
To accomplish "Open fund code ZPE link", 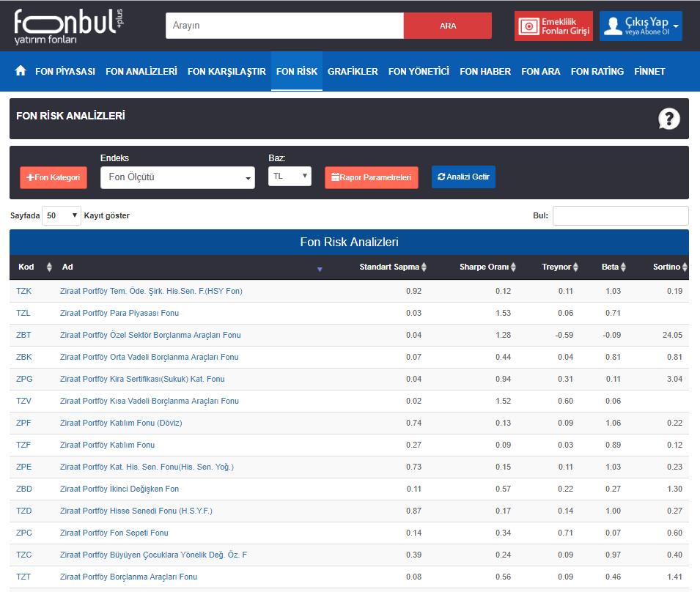I will pyautogui.click(x=24, y=467).
